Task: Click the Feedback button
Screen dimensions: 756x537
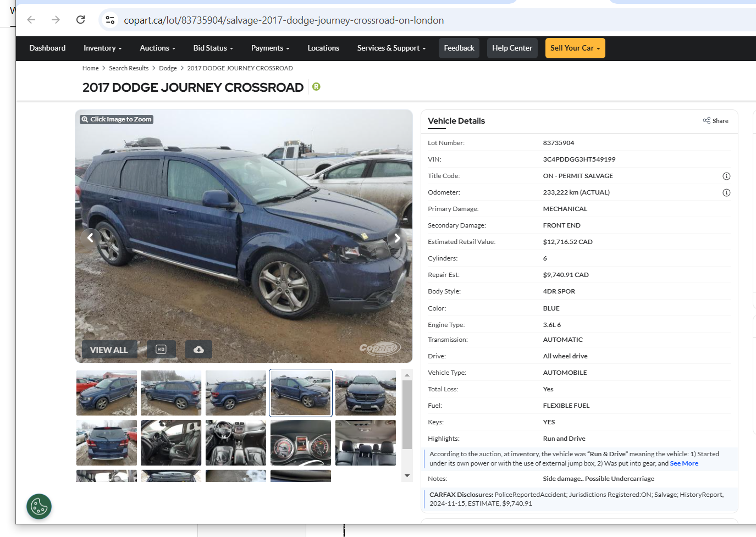Action: pyautogui.click(x=459, y=48)
